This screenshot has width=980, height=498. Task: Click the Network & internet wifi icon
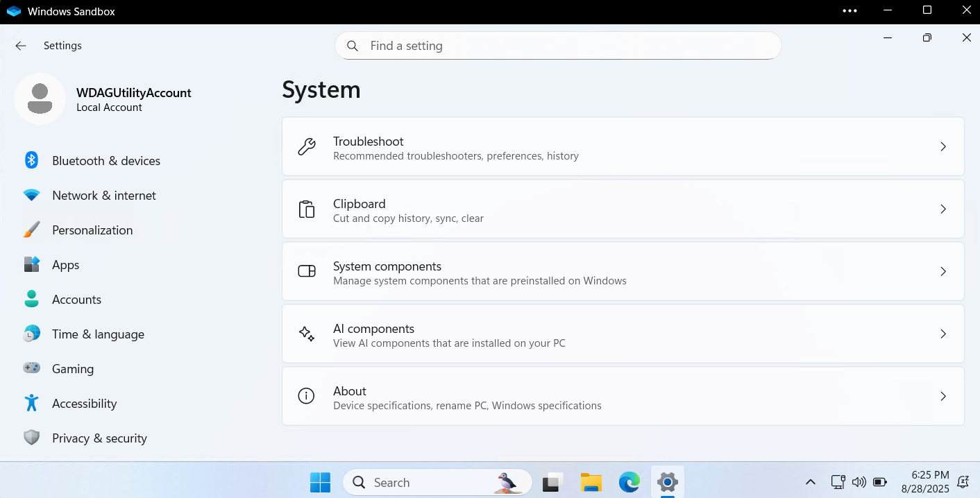31,195
